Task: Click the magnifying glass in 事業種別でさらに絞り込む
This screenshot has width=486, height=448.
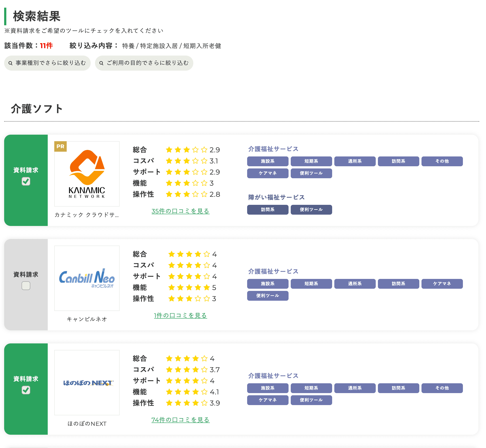Action: pos(10,63)
